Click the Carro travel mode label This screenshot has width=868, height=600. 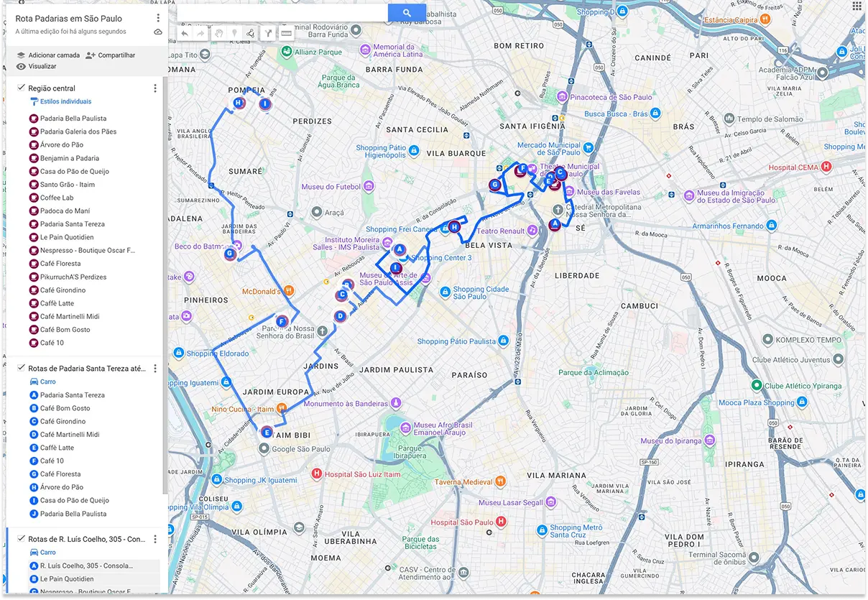pos(47,382)
